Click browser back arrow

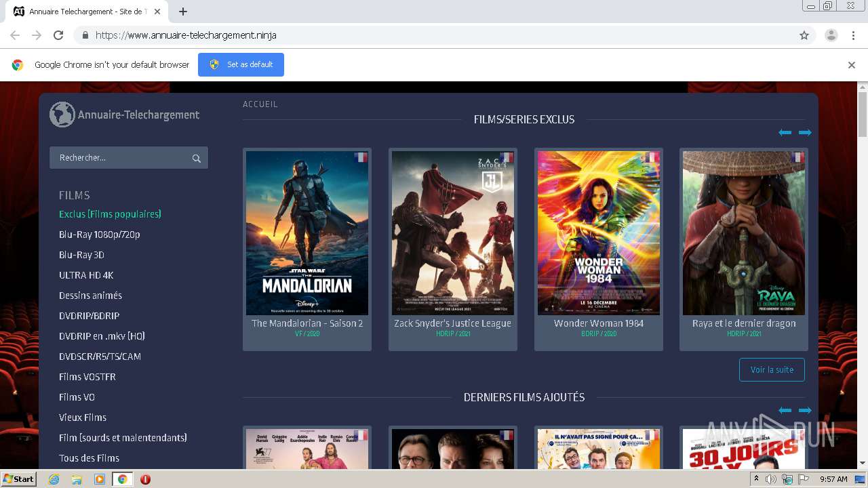pos(15,35)
